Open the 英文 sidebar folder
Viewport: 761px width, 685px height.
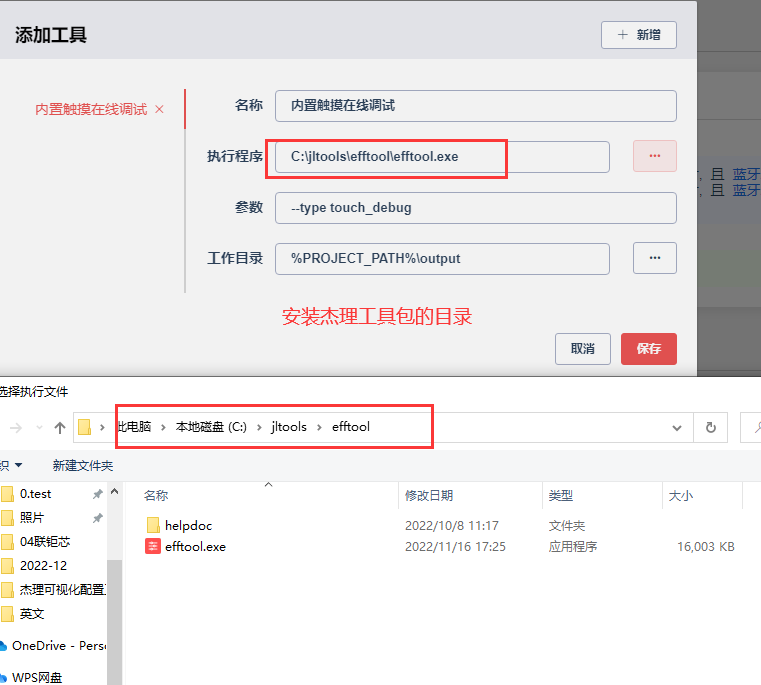coord(32,614)
